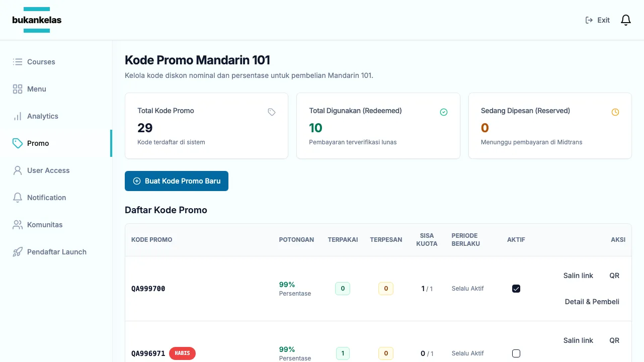Open QR for QA996971
This screenshot has height=362, width=644.
(614, 340)
